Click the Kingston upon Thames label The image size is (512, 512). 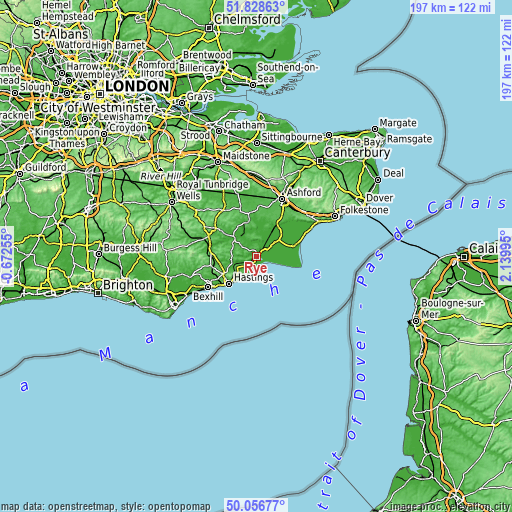68,138
